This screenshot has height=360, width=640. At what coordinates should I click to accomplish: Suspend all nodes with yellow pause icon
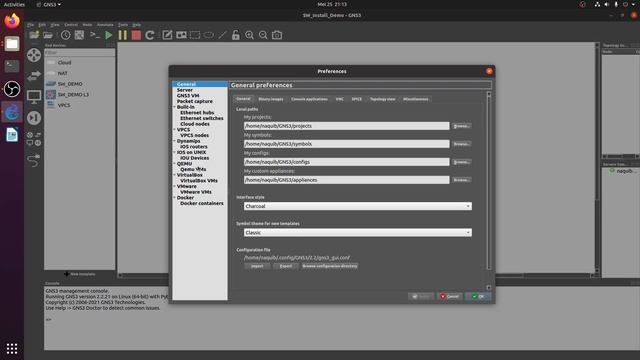coord(122,35)
